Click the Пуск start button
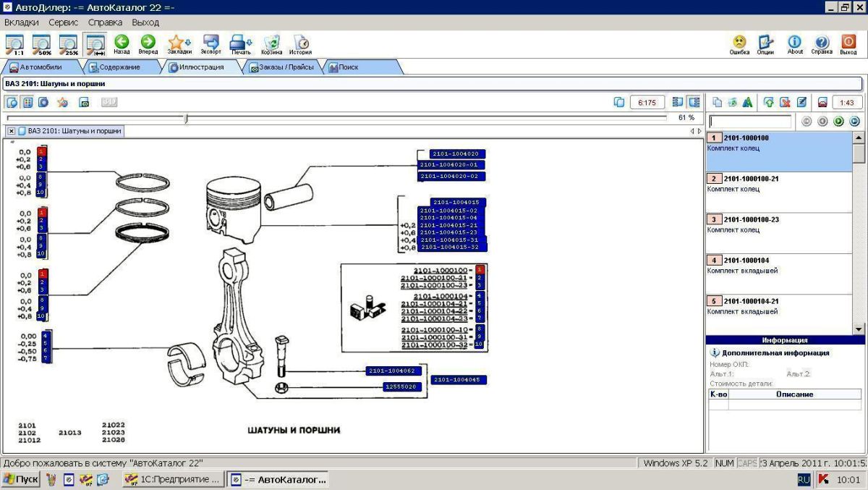 point(21,479)
